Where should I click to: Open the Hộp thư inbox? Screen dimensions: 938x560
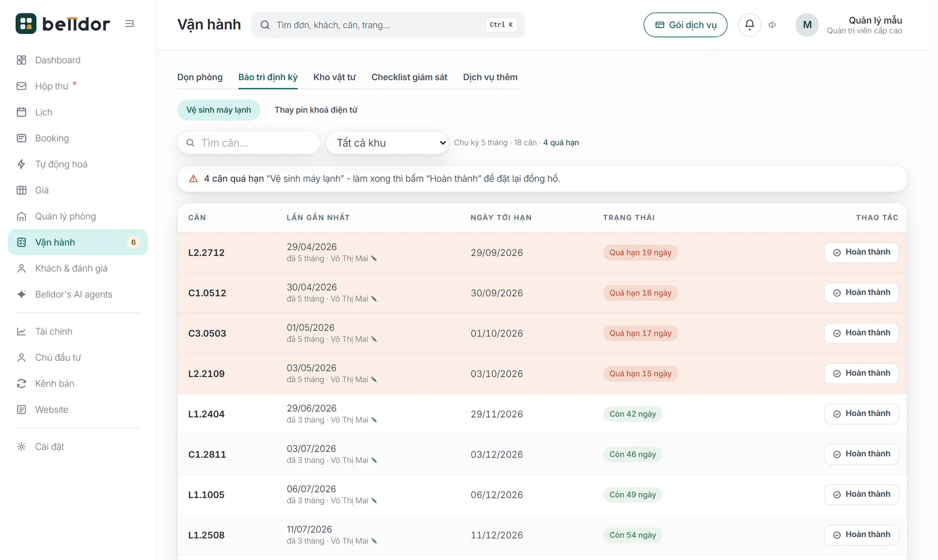coord(77,86)
